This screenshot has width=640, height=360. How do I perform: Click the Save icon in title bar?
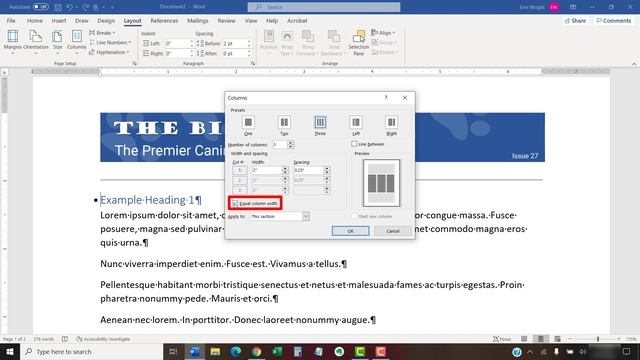58,7
